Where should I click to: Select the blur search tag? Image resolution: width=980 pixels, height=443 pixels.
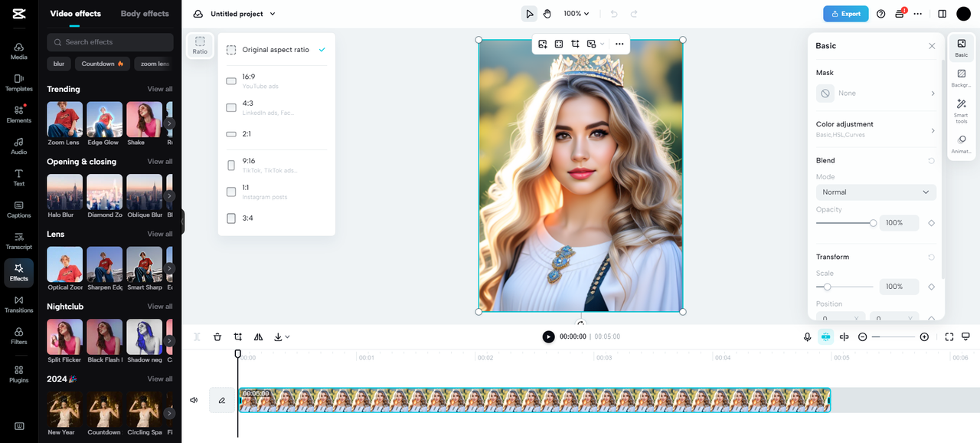(x=59, y=64)
